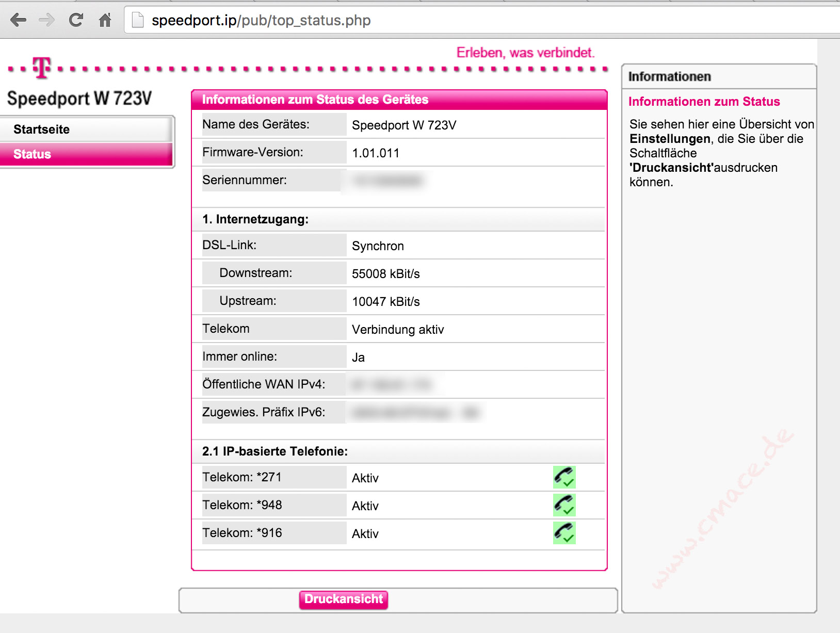Viewport: 840px width, 633px height.
Task: Click the blurred Öffentliche WAN IPv4 value
Action: coord(391,385)
